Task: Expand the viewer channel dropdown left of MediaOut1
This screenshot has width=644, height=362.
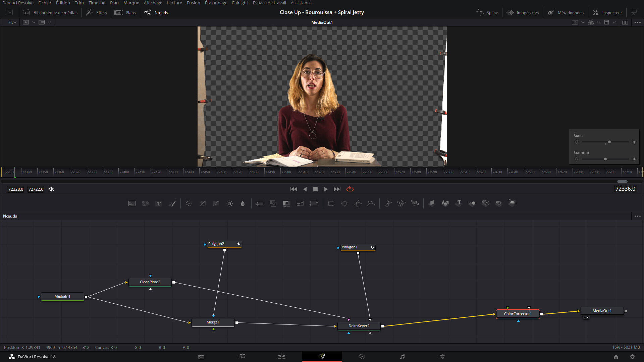Action: point(49,22)
